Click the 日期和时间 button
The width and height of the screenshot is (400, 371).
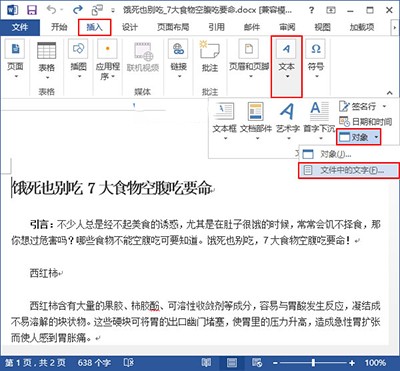tap(365, 122)
